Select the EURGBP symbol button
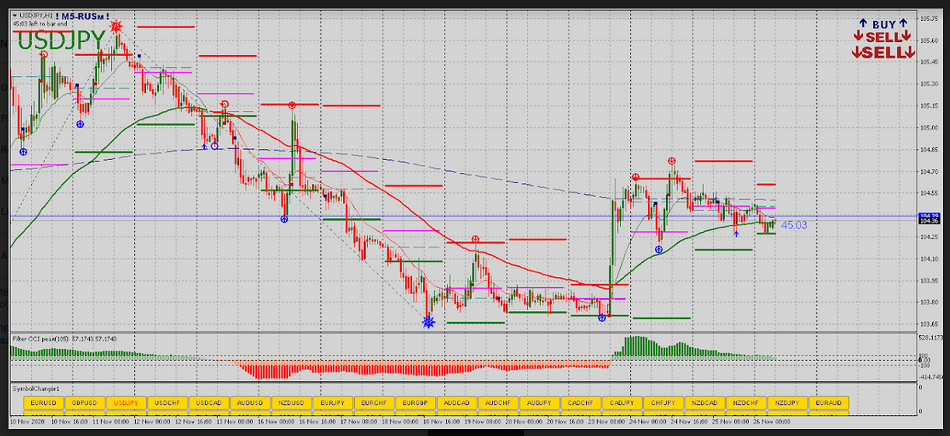 pyautogui.click(x=415, y=402)
